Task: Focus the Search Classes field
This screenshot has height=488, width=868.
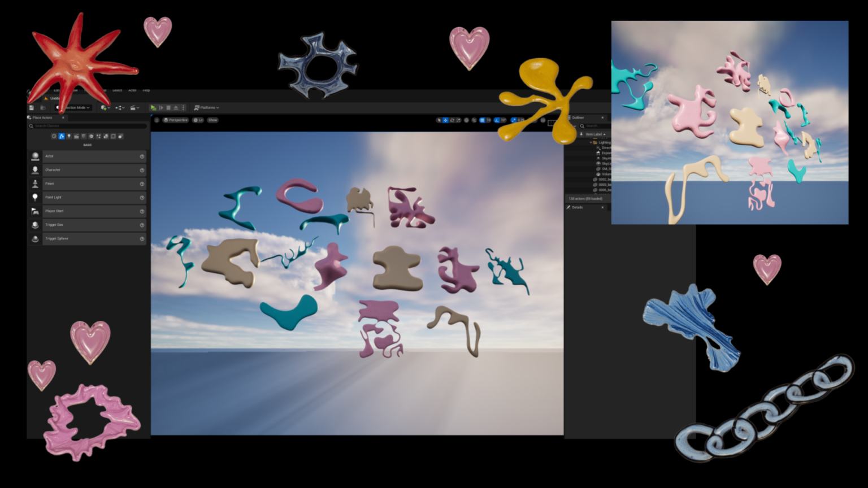Action: point(88,125)
